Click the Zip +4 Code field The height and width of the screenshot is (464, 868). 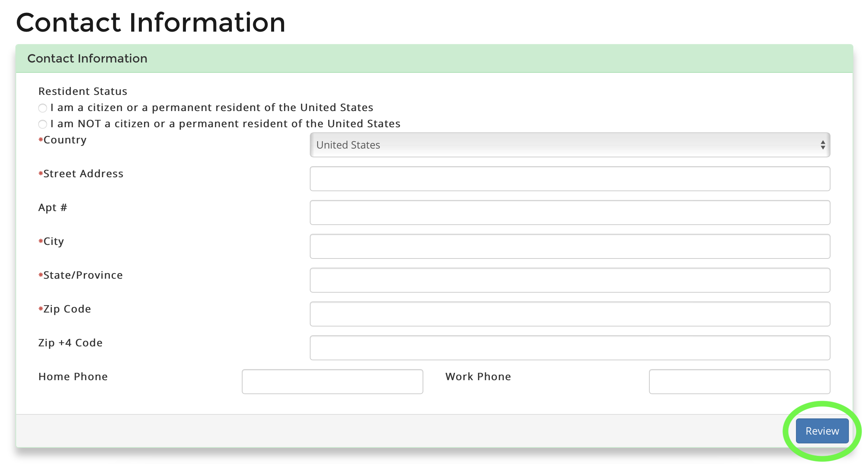(x=570, y=348)
